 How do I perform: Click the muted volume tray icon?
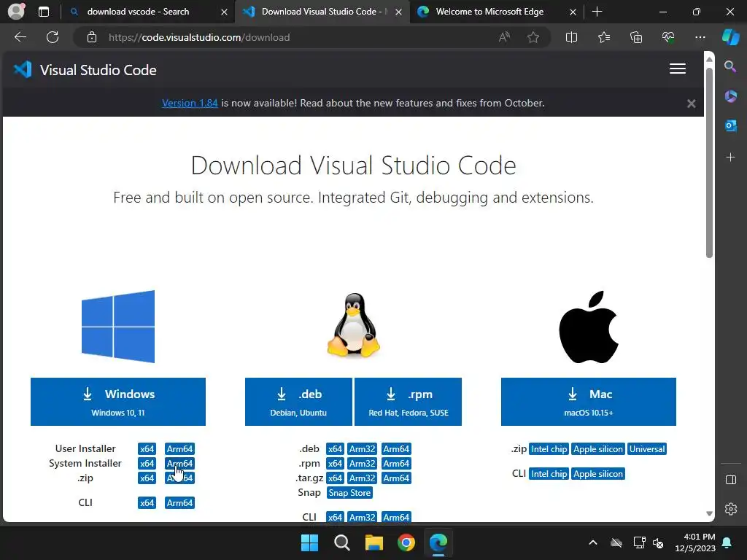(658, 542)
